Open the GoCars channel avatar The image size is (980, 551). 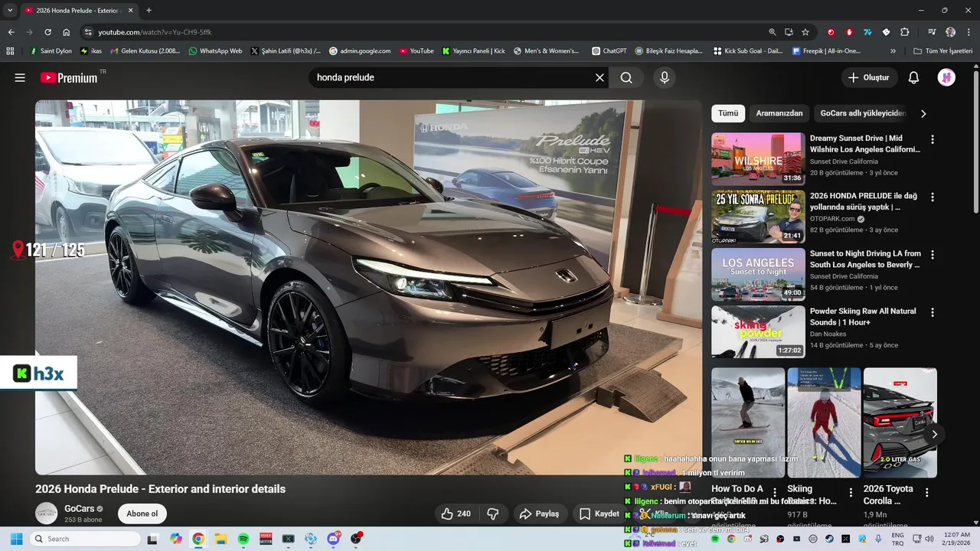click(x=47, y=514)
